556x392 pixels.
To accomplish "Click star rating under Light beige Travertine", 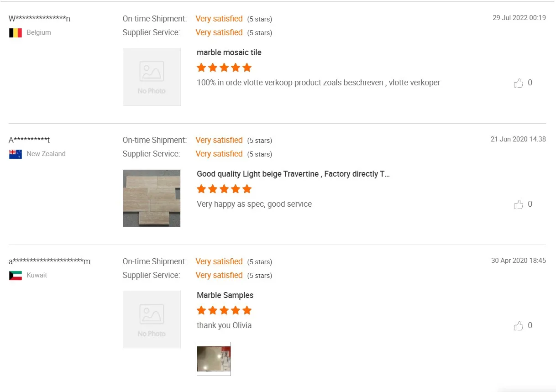I will pyautogui.click(x=224, y=189).
